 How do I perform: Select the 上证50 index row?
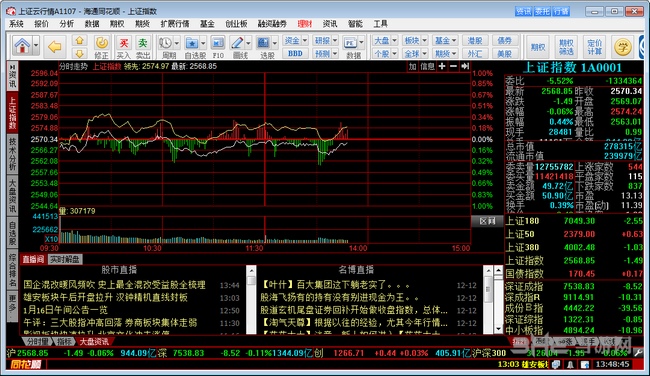574,234
